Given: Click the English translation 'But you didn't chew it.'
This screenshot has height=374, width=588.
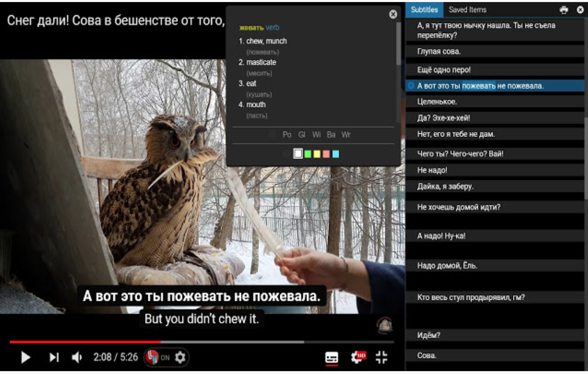Looking at the screenshot, I should [x=202, y=319].
